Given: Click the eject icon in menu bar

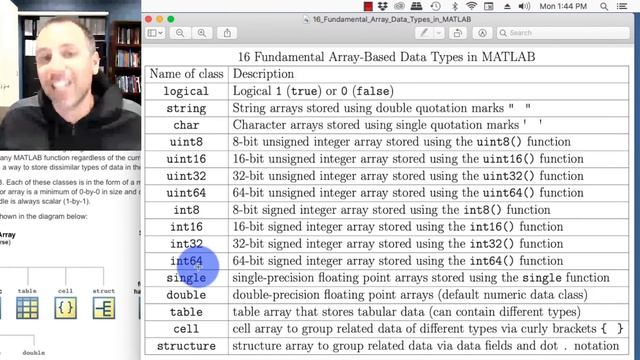Looking at the screenshot, I should pos(507,6).
